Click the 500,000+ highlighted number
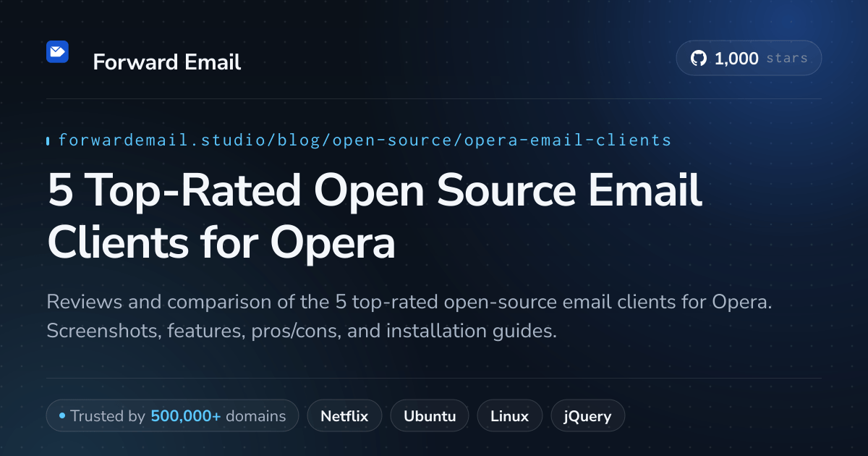Screen dimensions: 868x456 point(186,416)
